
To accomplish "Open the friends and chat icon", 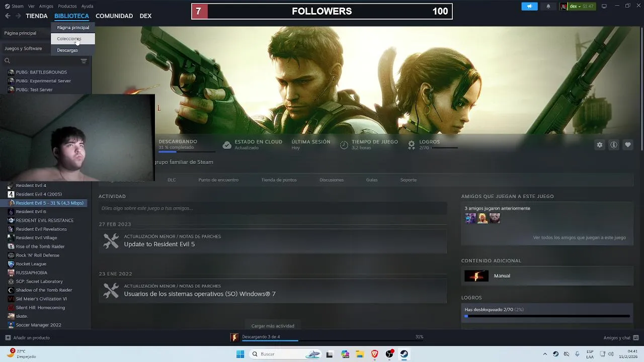I will coord(636,337).
